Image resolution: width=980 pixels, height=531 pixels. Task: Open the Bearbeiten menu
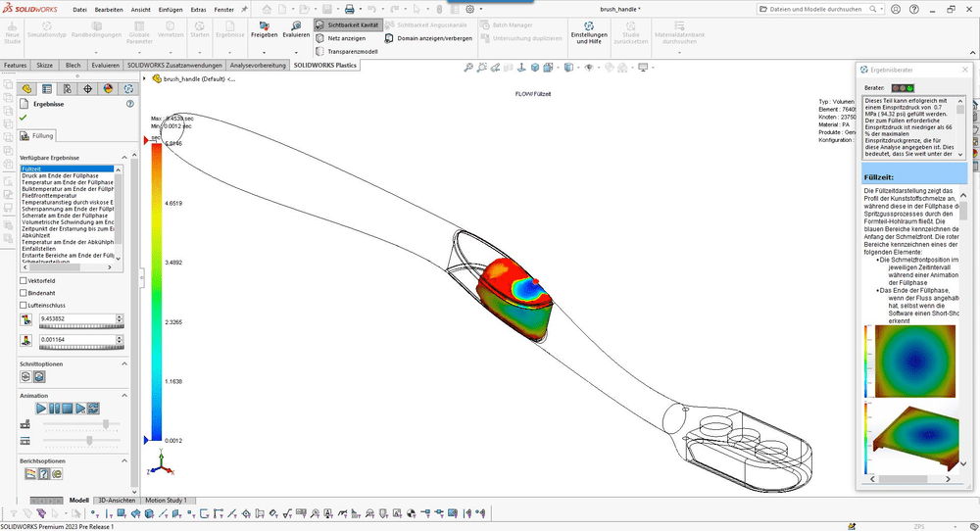coord(109,10)
